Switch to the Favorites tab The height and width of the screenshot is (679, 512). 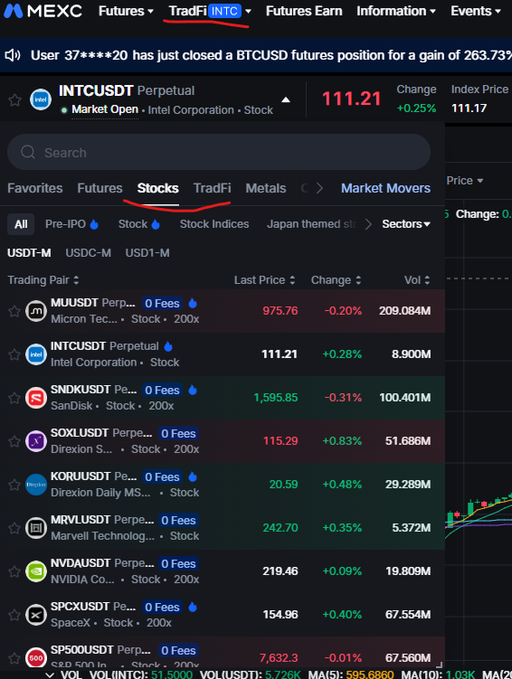coord(35,188)
